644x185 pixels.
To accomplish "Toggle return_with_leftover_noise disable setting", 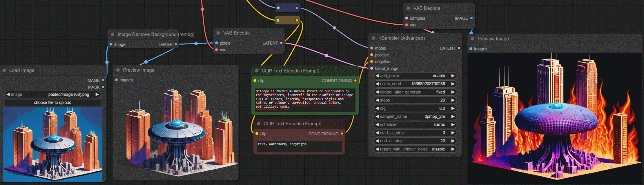I will pyautogui.click(x=415, y=149).
